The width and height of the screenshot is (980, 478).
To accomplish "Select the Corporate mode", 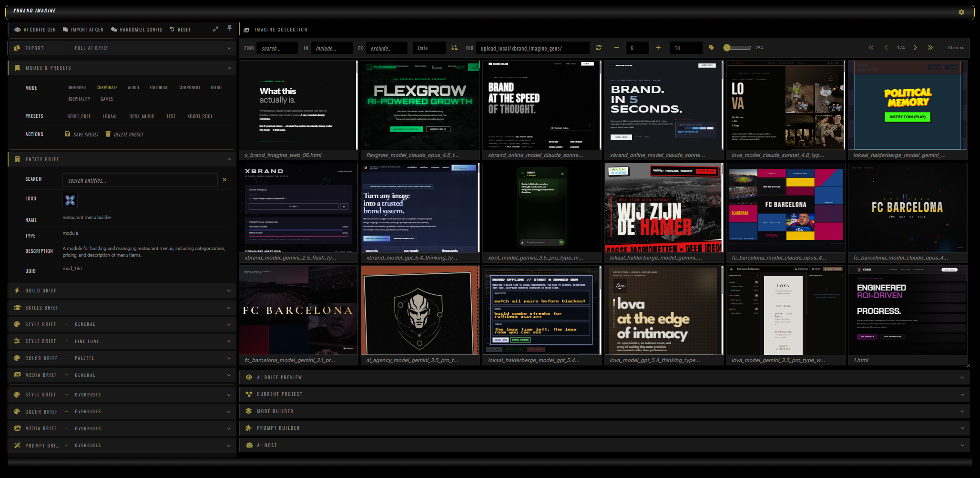I will click(x=107, y=88).
